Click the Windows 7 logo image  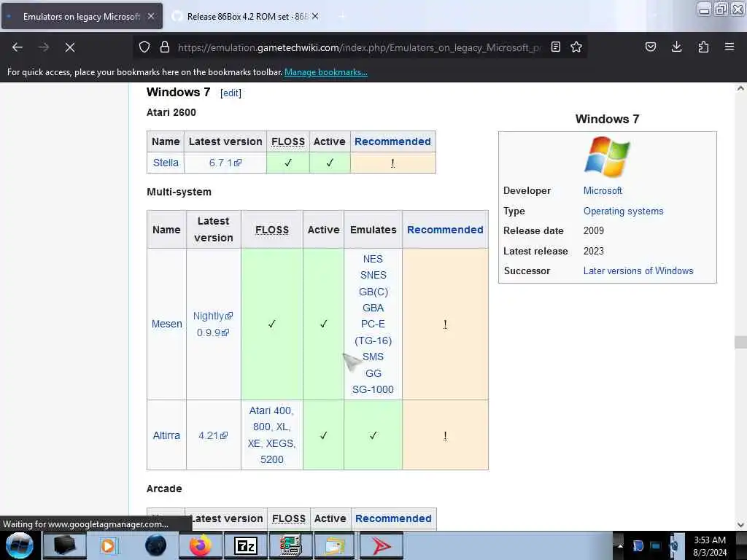click(607, 156)
